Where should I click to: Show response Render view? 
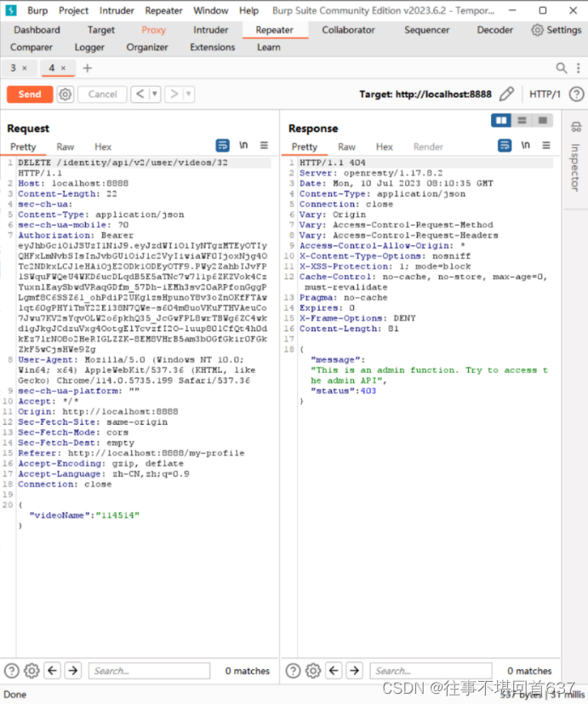pos(428,146)
